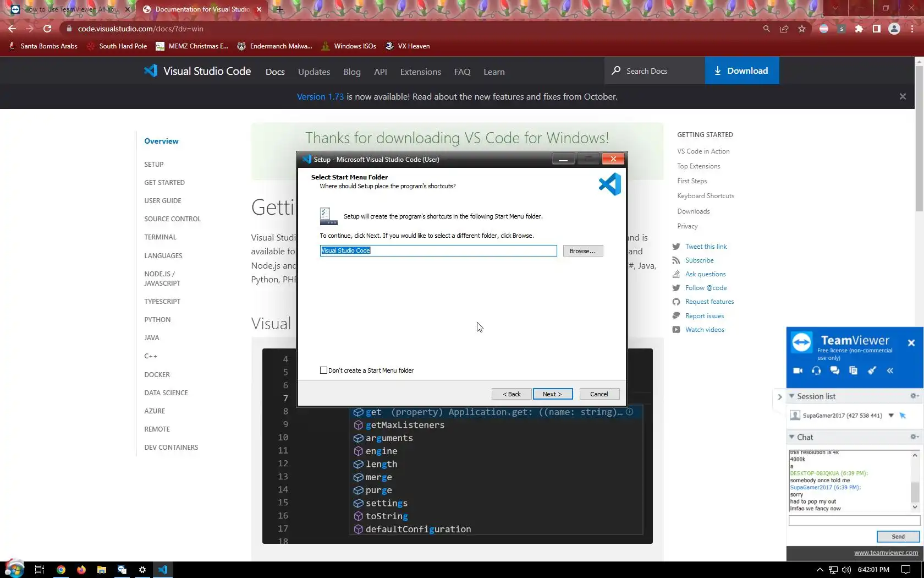Click Browse for Start Menu folder
Screen dimensions: 924x578
tap(583, 251)
